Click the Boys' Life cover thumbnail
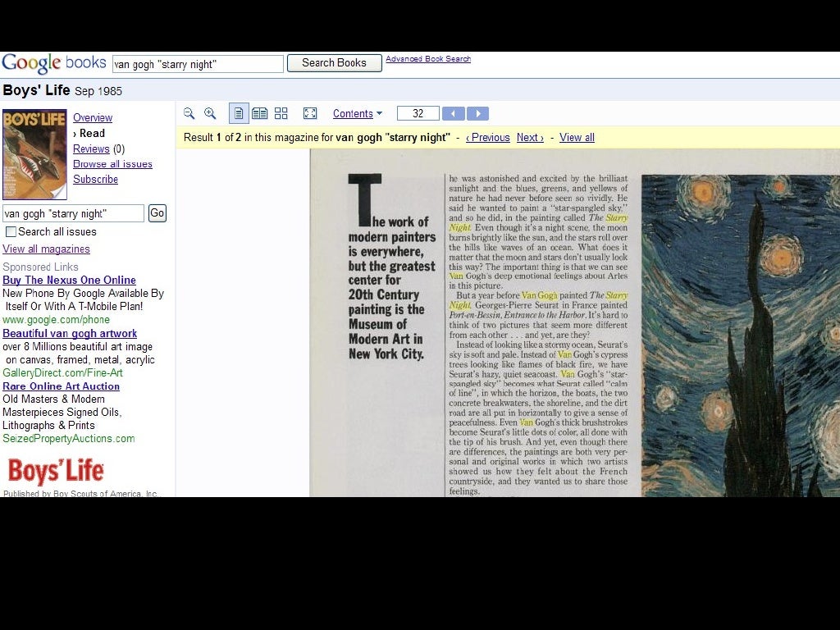 coord(34,154)
